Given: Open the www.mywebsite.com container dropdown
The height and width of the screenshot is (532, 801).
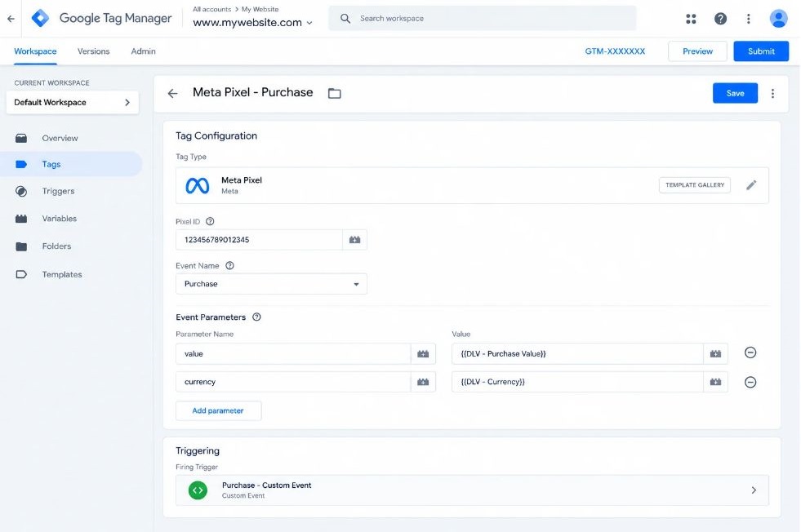Looking at the screenshot, I should click(x=252, y=23).
